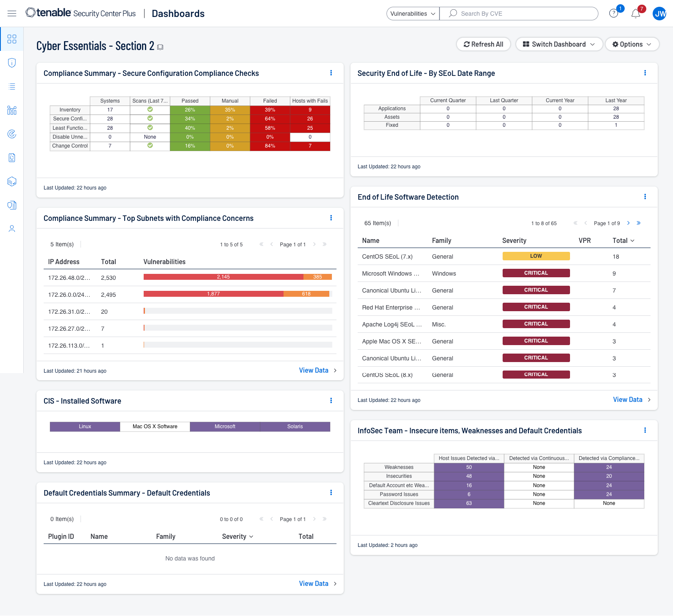Click View Data in End of Life Software Detection
Image resolution: width=673 pixels, height=616 pixels.
tap(628, 399)
